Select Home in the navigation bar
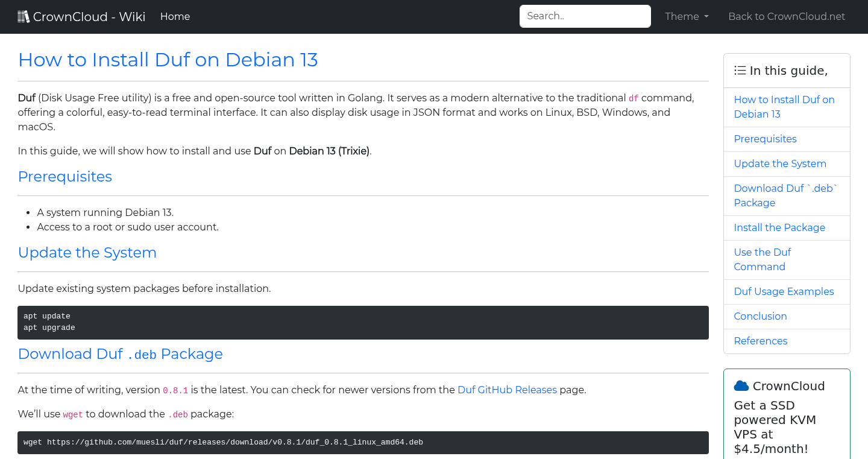Viewport: 868px width, 459px height. coord(175,16)
